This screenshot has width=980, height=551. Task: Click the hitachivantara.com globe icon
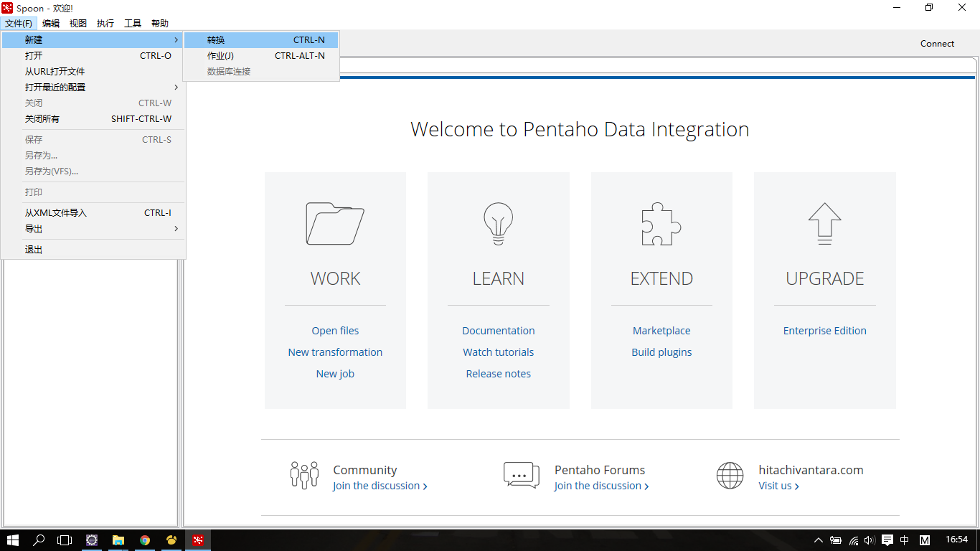click(x=730, y=476)
